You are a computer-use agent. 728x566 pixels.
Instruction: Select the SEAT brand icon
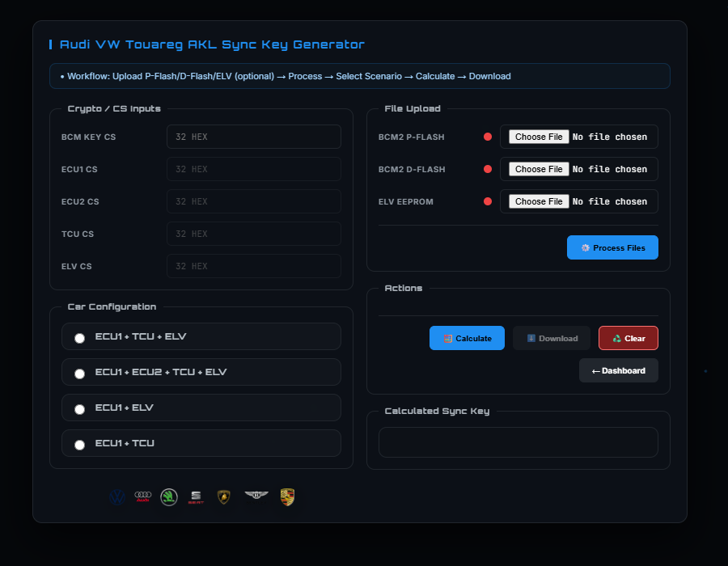(195, 496)
